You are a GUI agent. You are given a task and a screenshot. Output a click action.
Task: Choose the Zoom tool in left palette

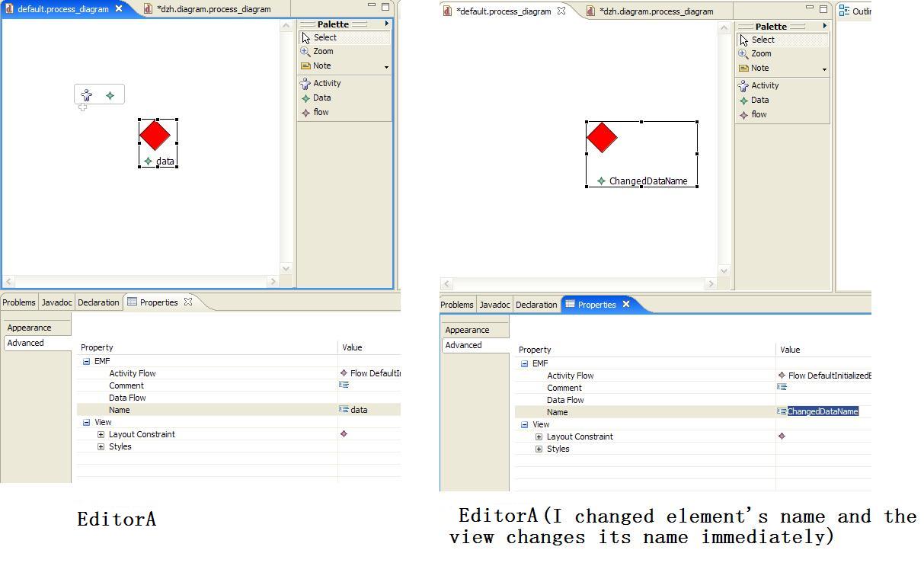[317, 52]
